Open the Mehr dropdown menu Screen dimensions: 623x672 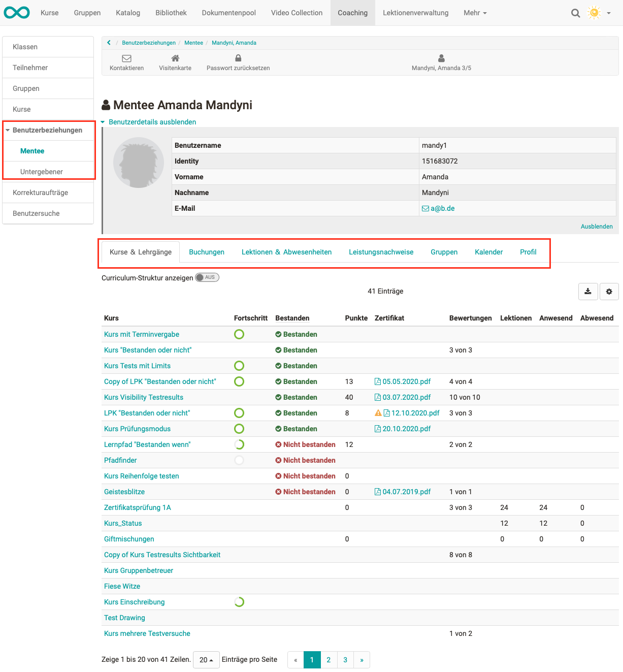475,13
